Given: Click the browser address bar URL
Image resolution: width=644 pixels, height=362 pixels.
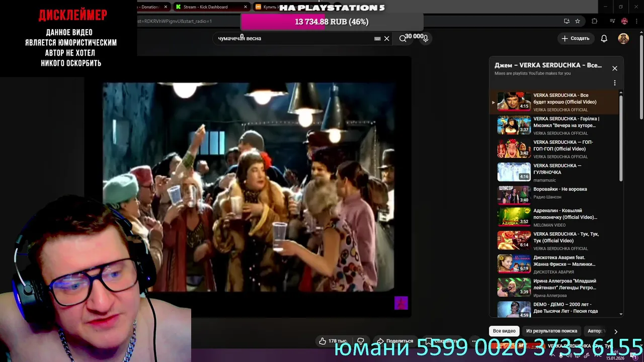Looking at the screenshot, I should tap(175, 21).
